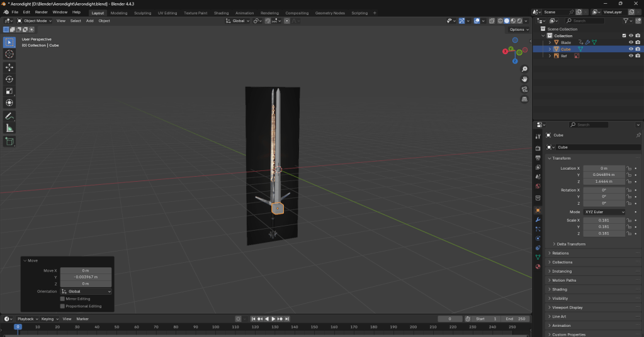Image resolution: width=644 pixels, height=337 pixels.
Task: Activate the Rotate tool
Action: tap(9, 79)
